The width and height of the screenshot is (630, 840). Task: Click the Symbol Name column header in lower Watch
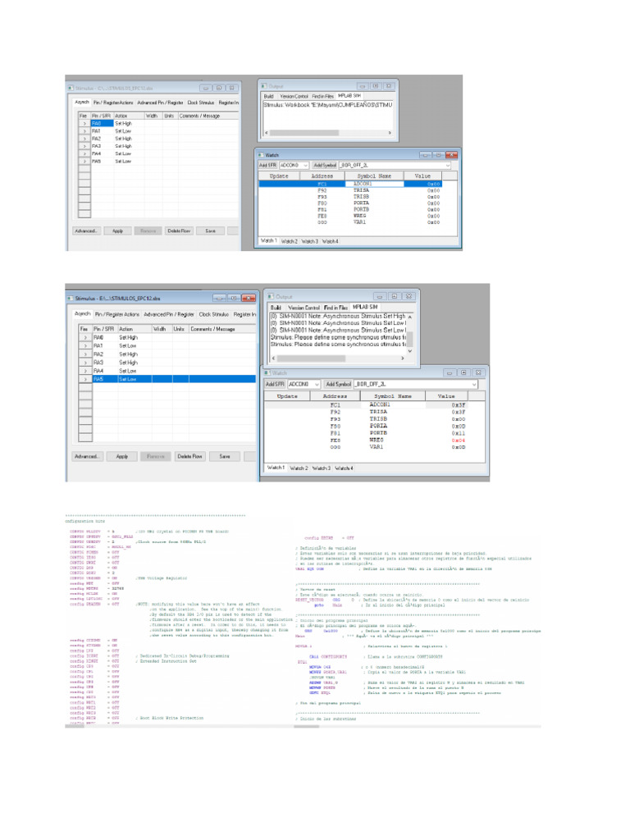click(393, 396)
